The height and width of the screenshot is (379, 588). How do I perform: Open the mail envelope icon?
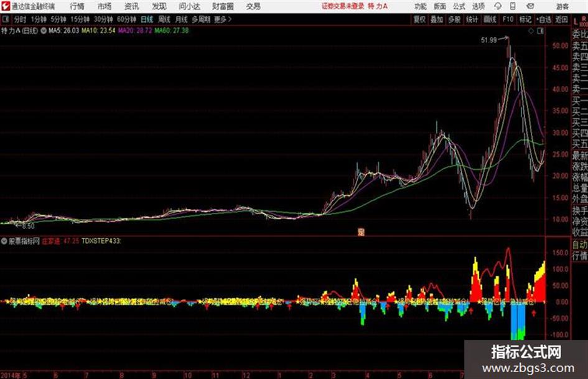(530, 6)
